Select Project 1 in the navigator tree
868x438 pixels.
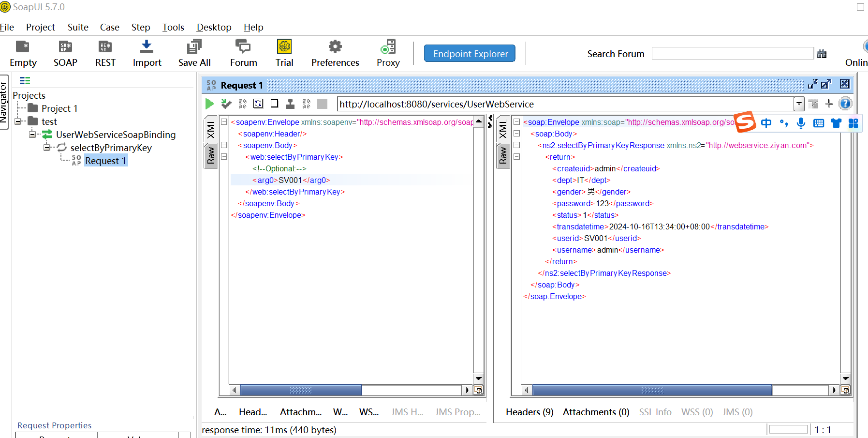tap(59, 108)
